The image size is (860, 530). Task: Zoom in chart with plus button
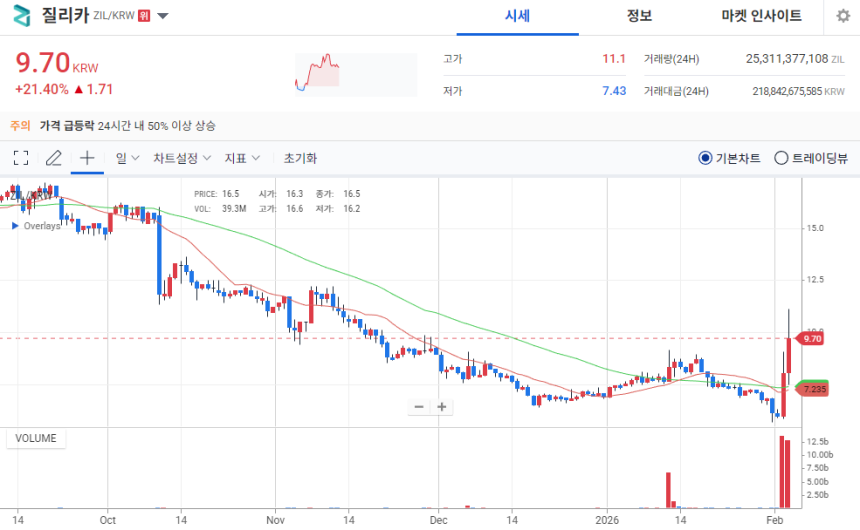tap(442, 407)
